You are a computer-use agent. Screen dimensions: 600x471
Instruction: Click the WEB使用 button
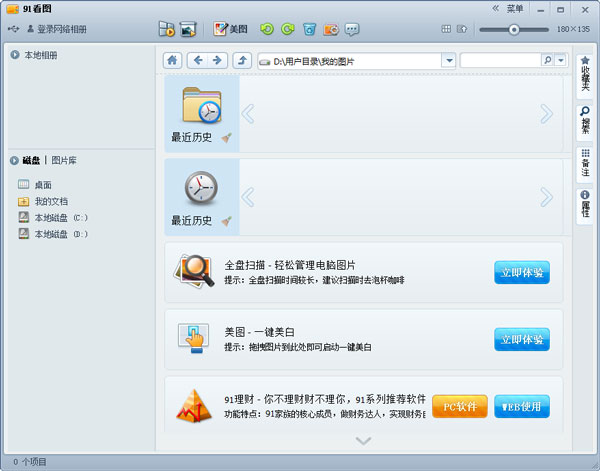click(522, 406)
